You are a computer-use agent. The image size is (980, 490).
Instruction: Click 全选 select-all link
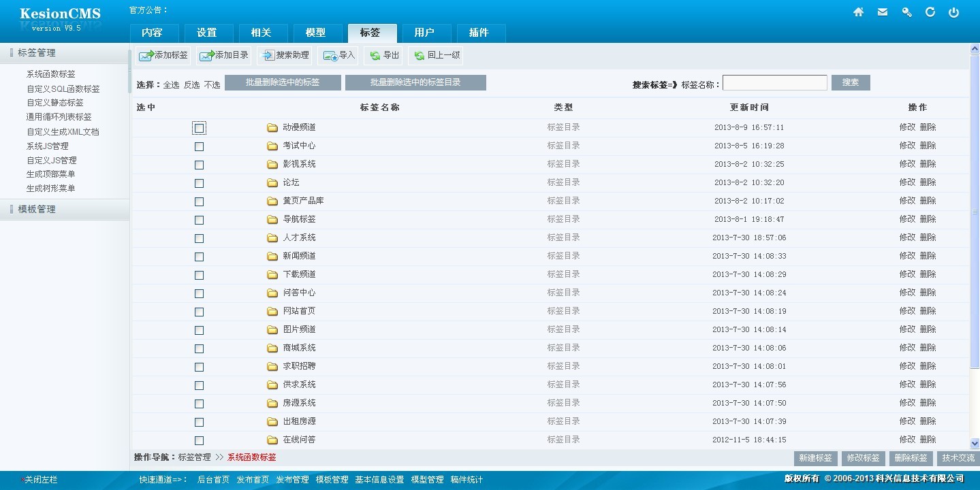pos(171,85)
